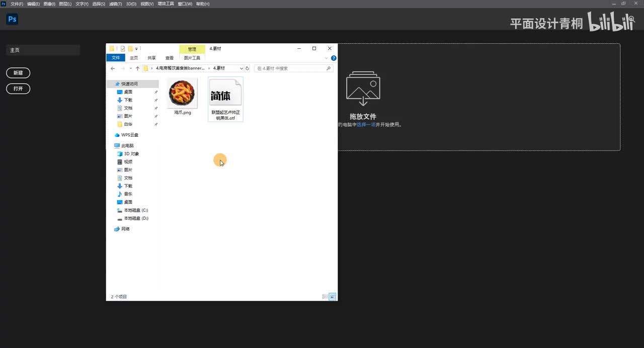Open the 帮助(H) menu in Photoshop
Viewport: 644px width, 348px height.
(203, 4)
